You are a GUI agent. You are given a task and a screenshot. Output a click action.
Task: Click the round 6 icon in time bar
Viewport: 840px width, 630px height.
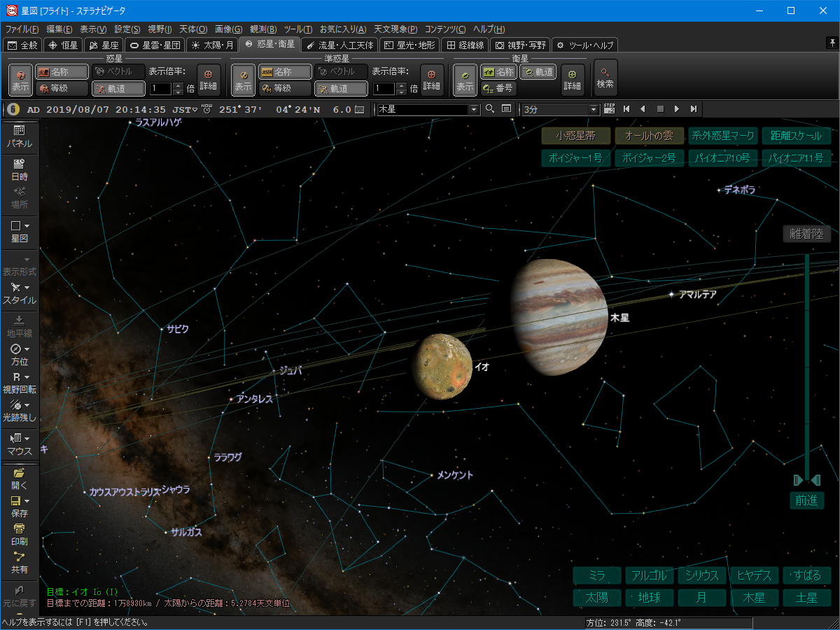13,109
